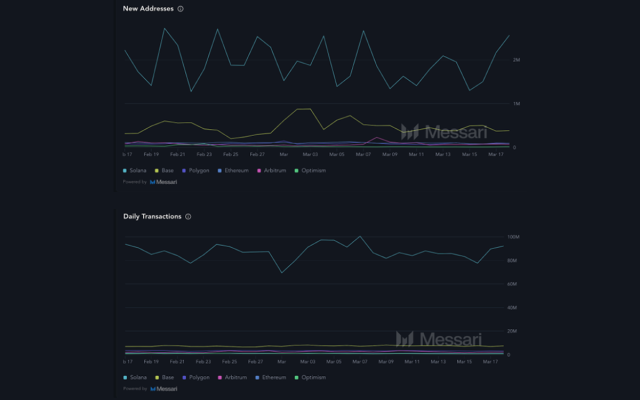Toggle Ethereum in New Addresses legend
Image resolution: width=640 pixels, height=400 pixels.
[236, 171]
